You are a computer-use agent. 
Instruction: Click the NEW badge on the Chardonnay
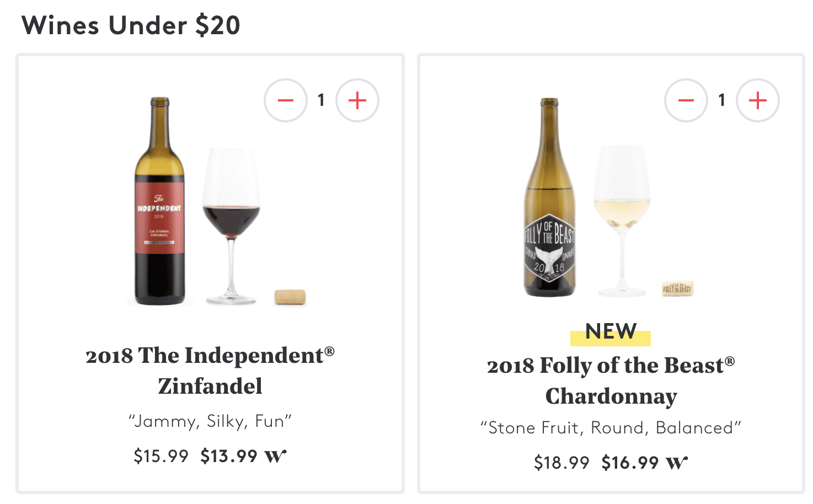click(x=610, y=331)
